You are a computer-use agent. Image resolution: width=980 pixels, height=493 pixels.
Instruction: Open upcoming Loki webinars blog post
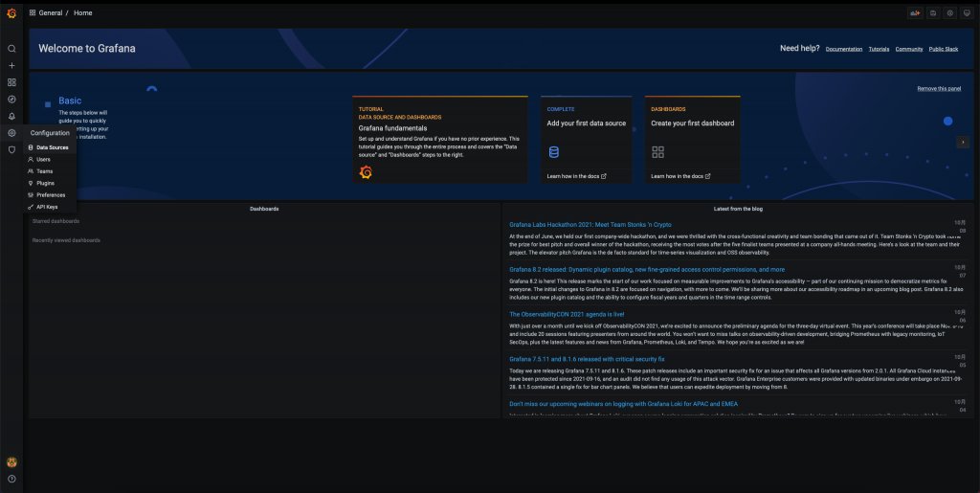pos(623,404)
